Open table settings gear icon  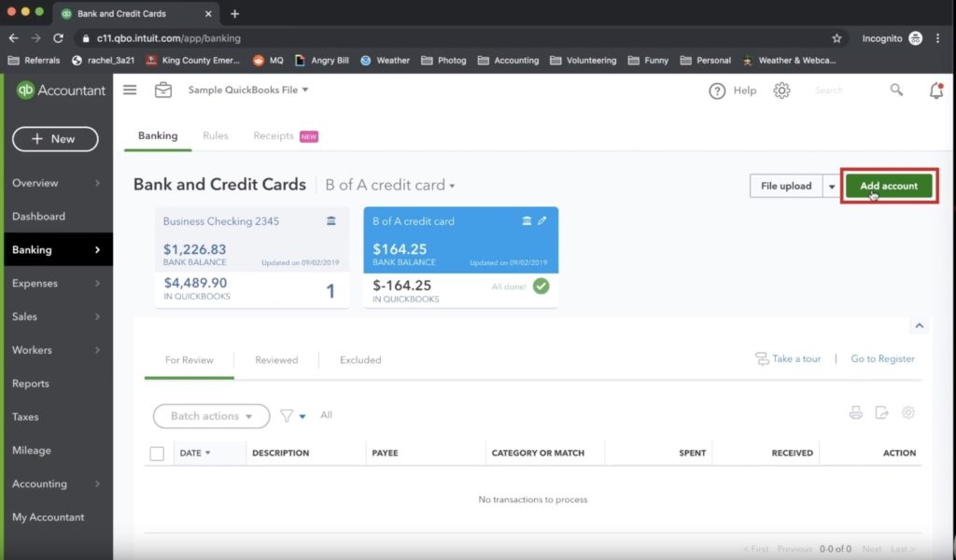click(x=907, y=413)
